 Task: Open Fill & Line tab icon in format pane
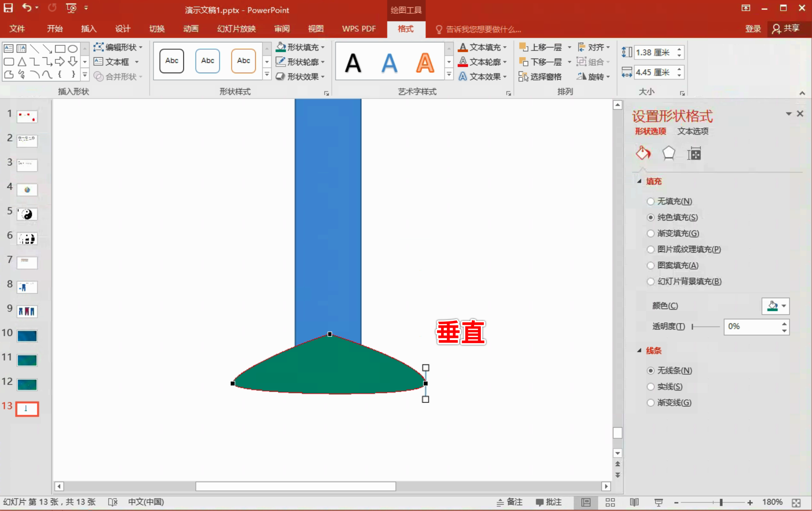click(x=643, y=153)
